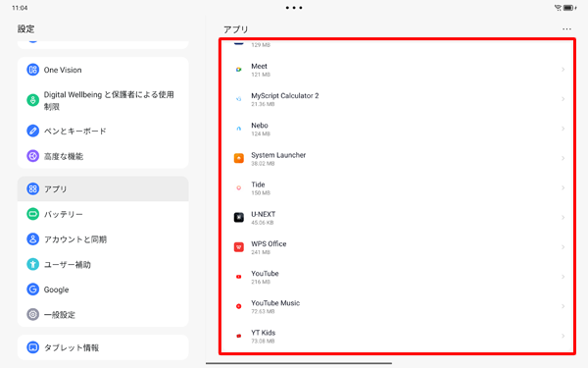Click the YouTube app icon
The image size is (588, 368).
(238, 277)
